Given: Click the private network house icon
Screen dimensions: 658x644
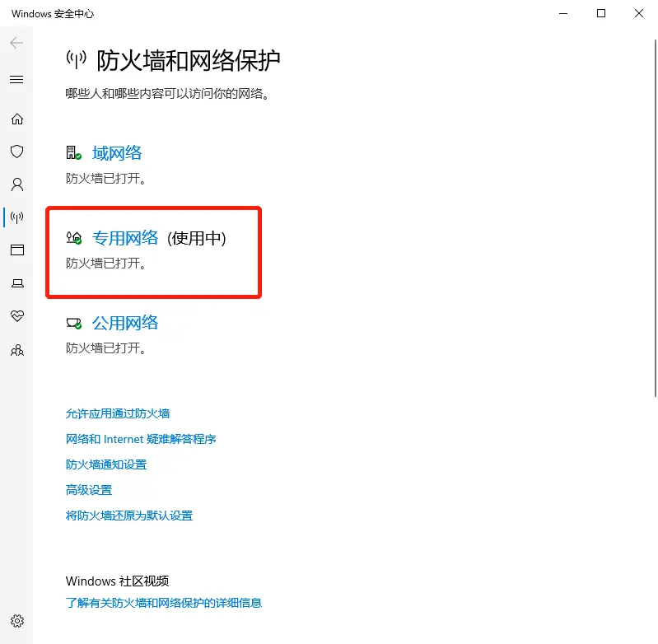Looking at the screenshot, I should click(x=74, y=238).
